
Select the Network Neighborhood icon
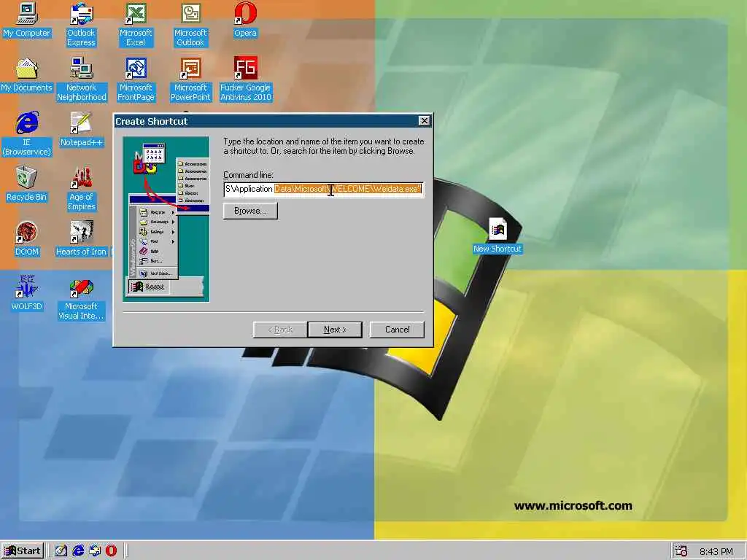(82, 79)
